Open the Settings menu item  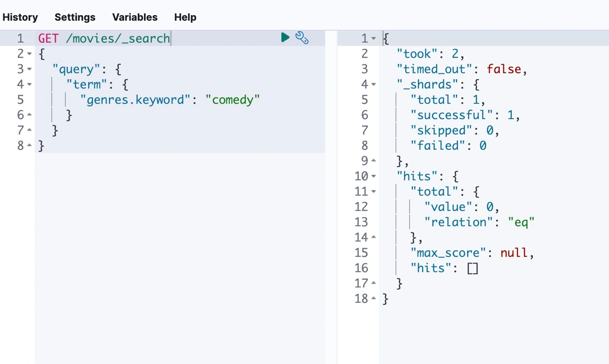(75, 17)
